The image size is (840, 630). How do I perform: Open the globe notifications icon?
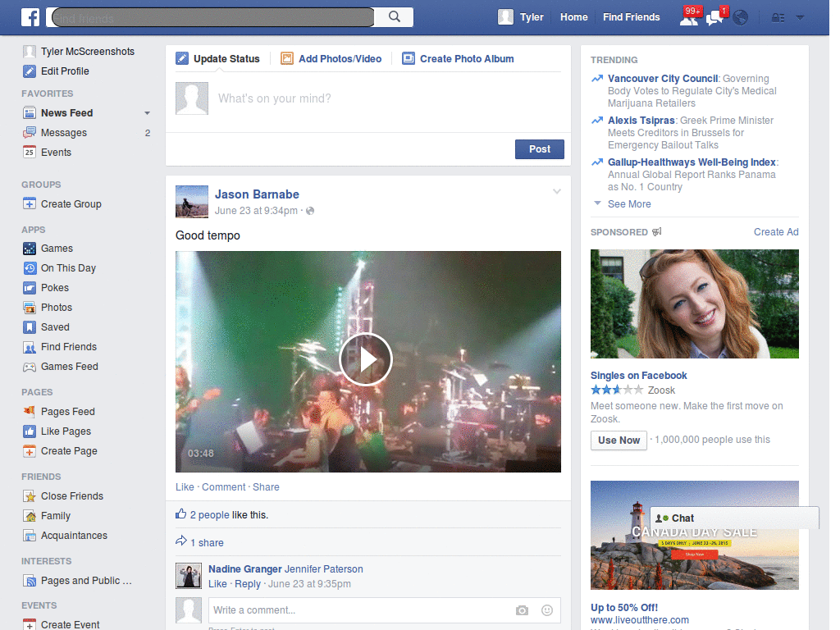(741, 18)
